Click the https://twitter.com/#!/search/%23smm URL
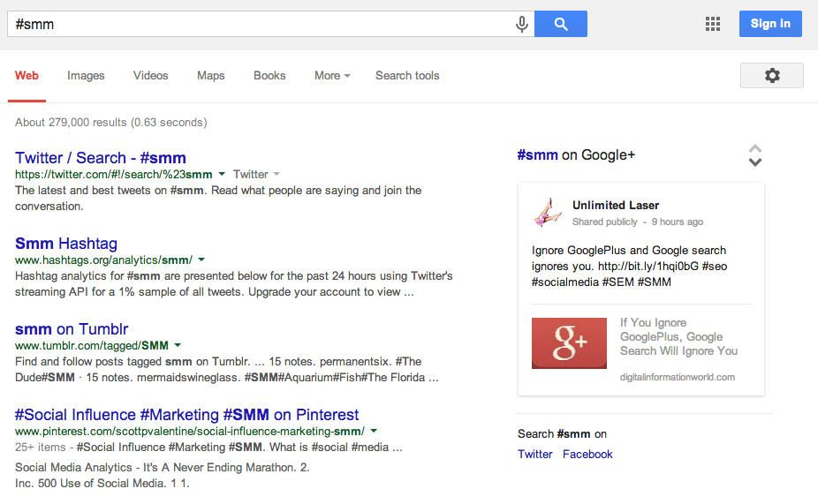 click(x=114, y=174)
